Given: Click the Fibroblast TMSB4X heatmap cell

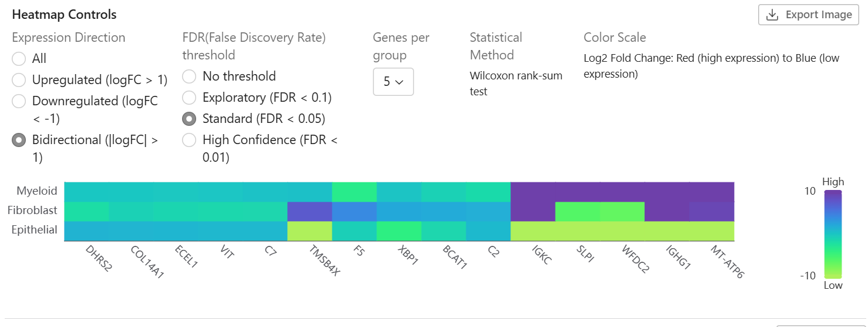Looking at the screenshot, I should pos(310,212).
